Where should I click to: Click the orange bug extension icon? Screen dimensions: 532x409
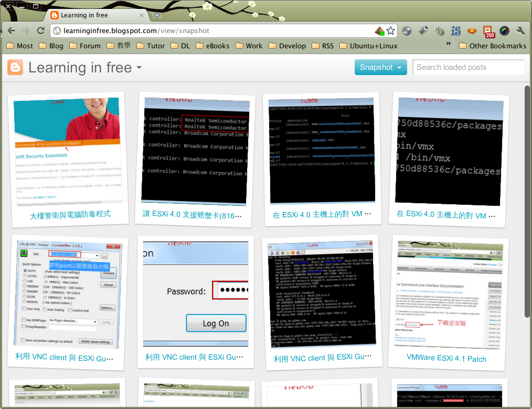click(472, 31)
